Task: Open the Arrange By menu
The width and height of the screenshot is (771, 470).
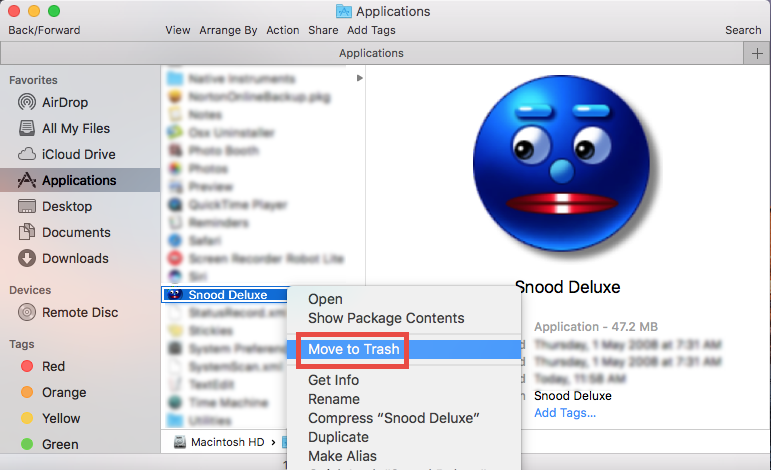Action: pos(228,30)
